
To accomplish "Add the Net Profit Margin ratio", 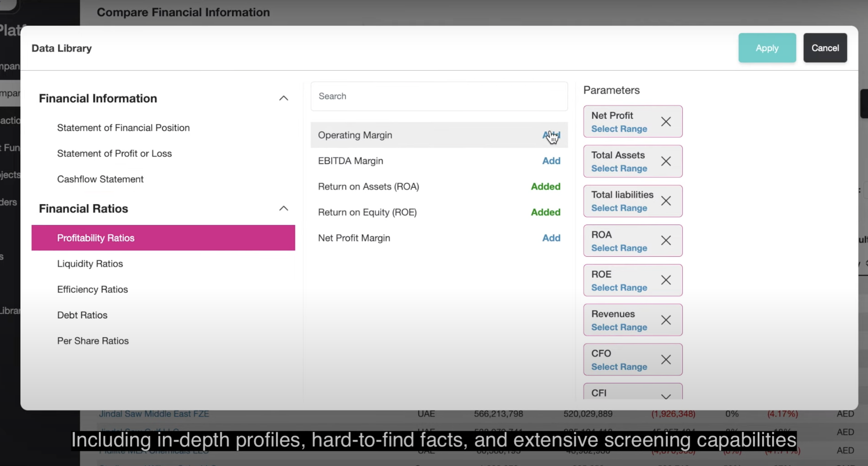I will (551, 238).
